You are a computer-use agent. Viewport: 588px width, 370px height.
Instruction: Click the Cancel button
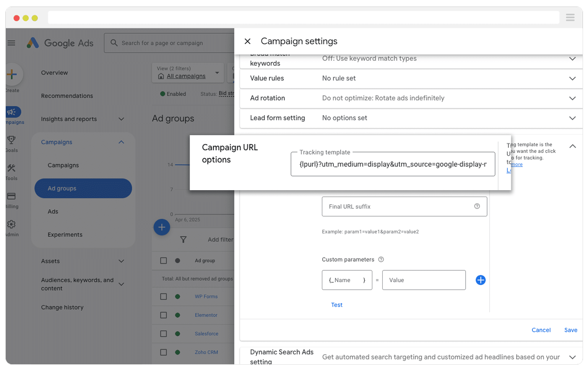click(x=541, y=330)
